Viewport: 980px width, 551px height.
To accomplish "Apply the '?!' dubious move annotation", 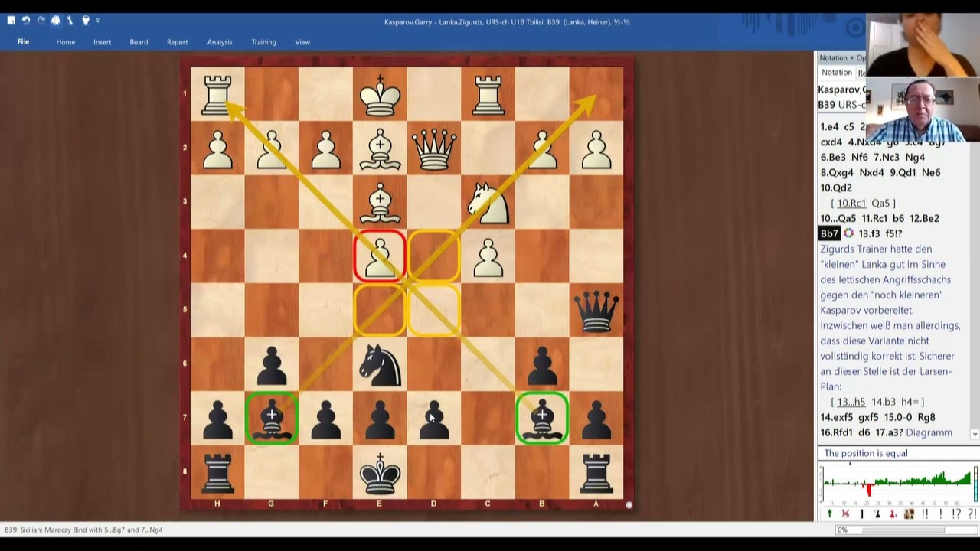I will click(x=972, y=514).
